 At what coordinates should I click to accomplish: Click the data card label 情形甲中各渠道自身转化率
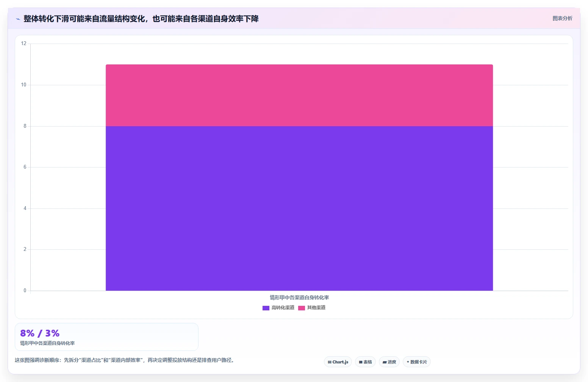pyautogui.click(x=47, y=343)
